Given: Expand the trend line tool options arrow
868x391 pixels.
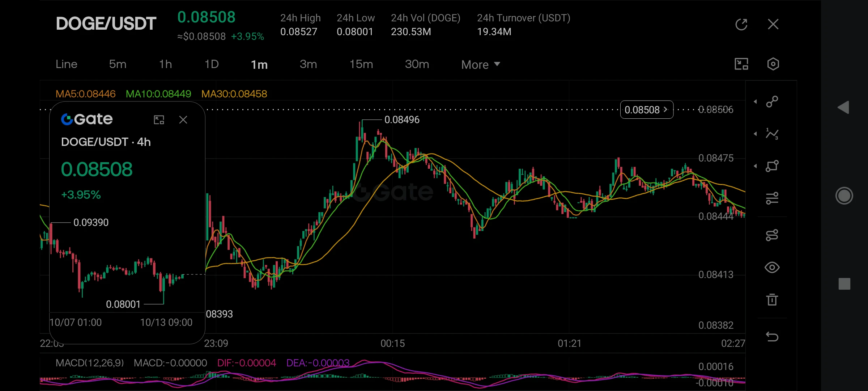Looking at the screenshot, I should click(x=755, y=102).
